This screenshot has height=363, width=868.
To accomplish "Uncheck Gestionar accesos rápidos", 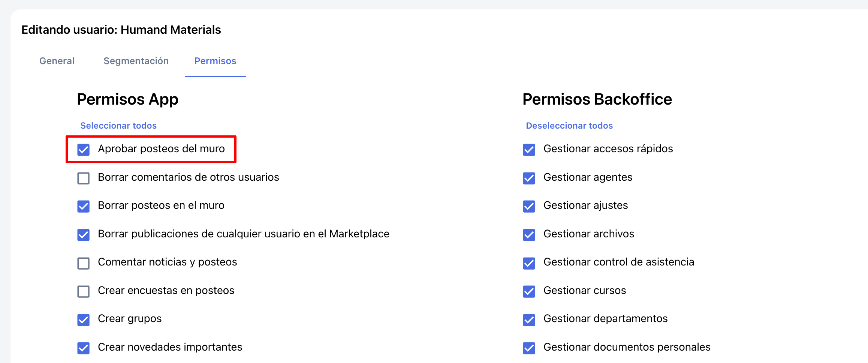I will coord(529,150).
